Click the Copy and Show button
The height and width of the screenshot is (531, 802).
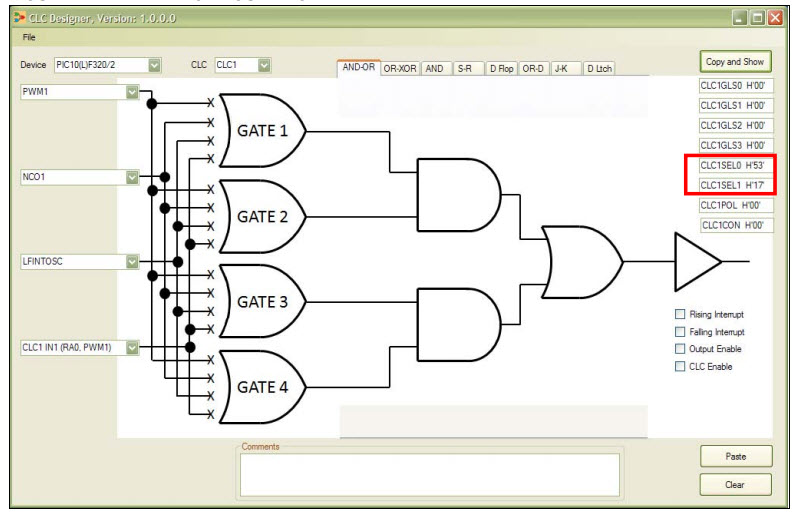(x=735, y=62)
